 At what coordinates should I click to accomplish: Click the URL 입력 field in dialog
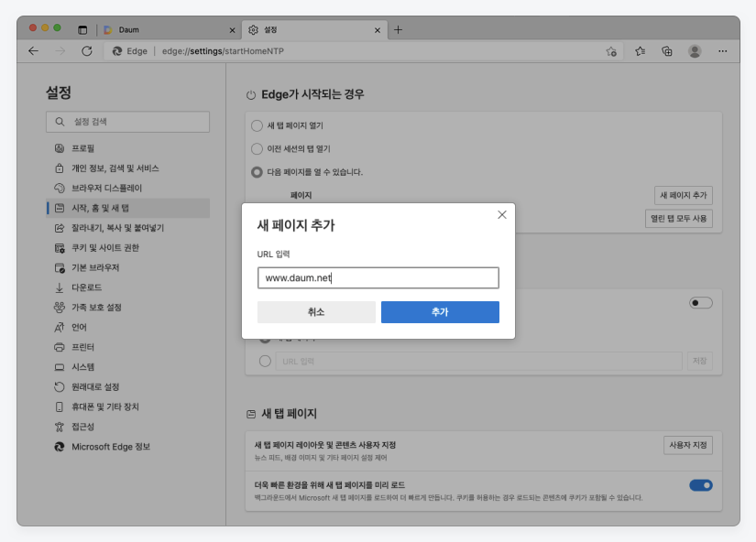[378, 278]
